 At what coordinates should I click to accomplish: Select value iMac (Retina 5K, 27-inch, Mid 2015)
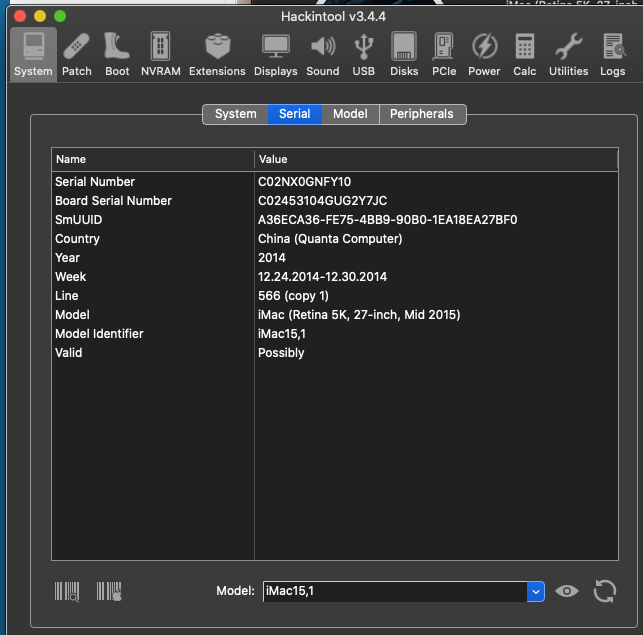(x=359, y=315)
